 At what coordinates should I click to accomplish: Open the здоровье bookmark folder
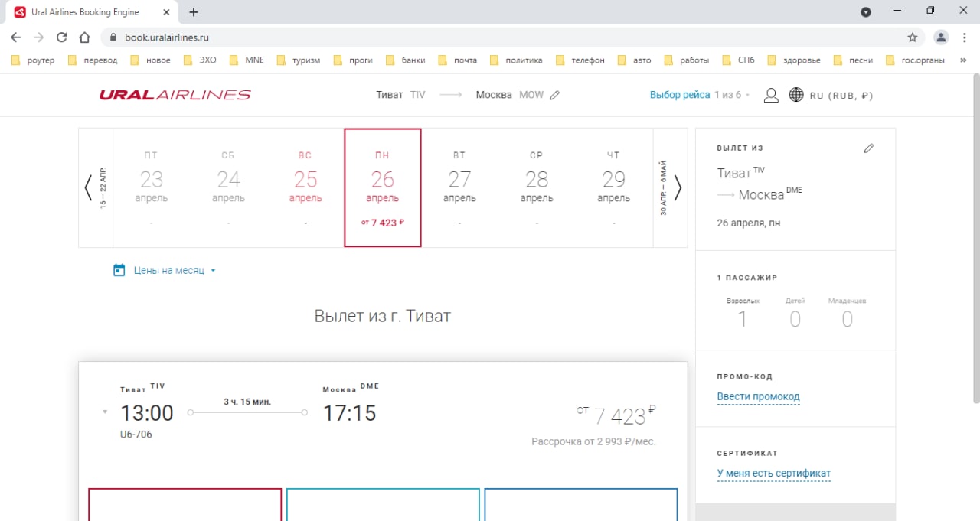[792, 60]
